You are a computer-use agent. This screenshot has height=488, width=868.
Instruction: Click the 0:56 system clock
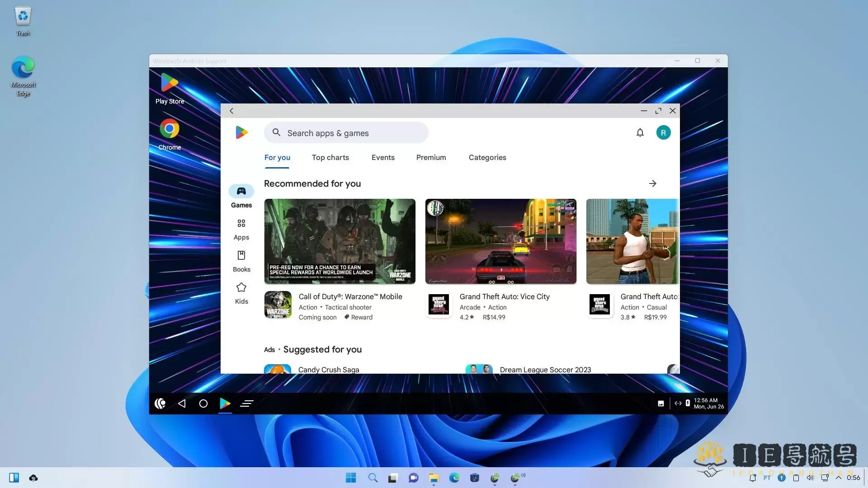854,478
